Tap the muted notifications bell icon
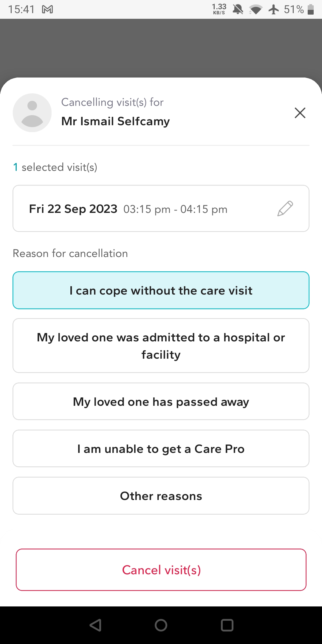 238,10
